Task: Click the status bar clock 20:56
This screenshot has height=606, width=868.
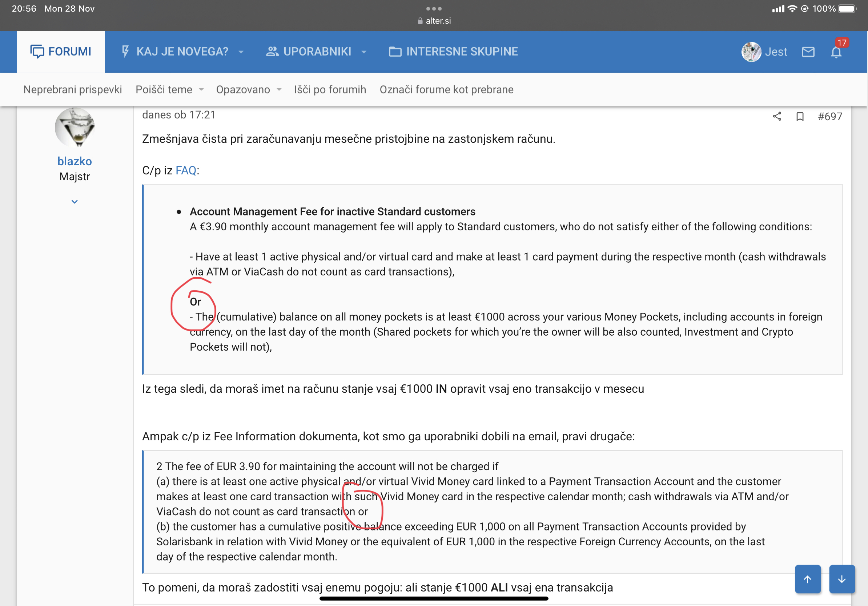Action: (x=24, y=8)
